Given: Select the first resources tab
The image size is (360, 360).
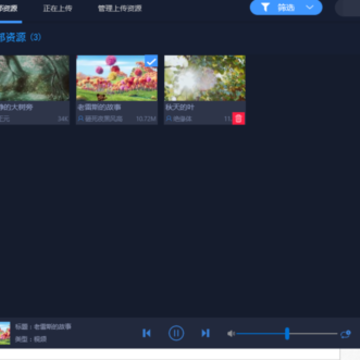Looking at the screenshot, I should point(9,8).
